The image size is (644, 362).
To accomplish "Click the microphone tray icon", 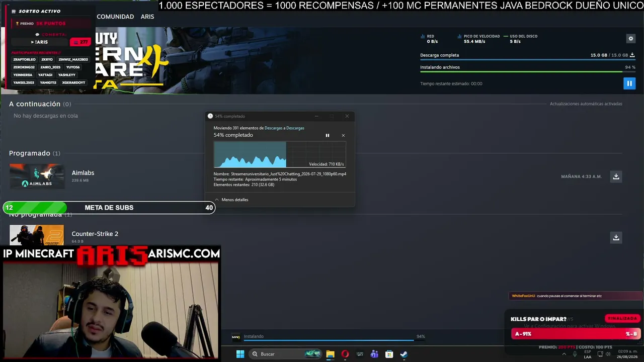I will click(x=575, y=354).
